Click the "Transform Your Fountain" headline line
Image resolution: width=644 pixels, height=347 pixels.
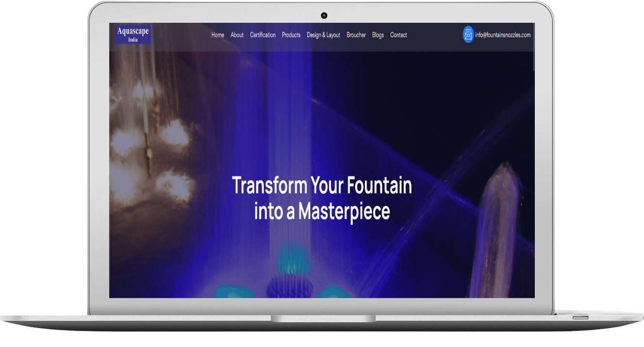pos(322,186)
